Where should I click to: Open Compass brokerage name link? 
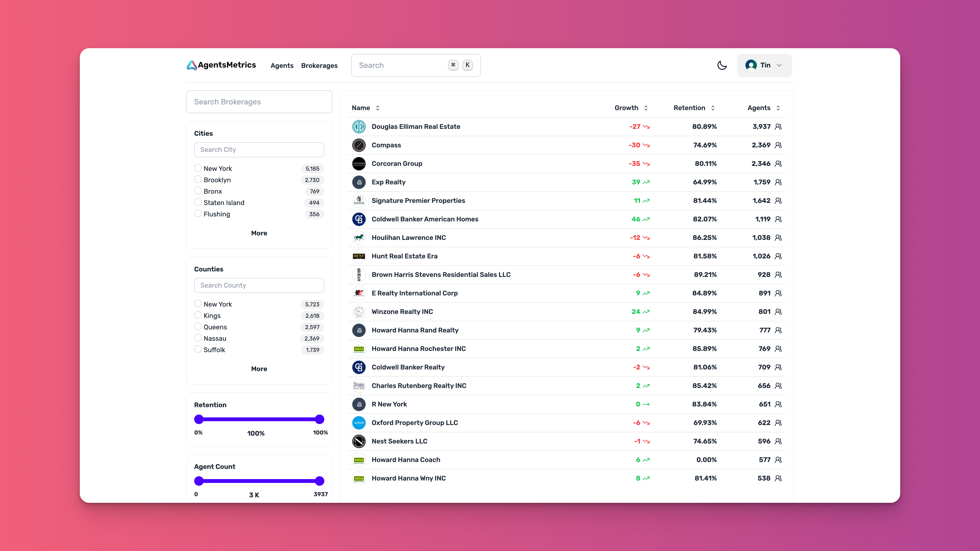pos(386,145)
